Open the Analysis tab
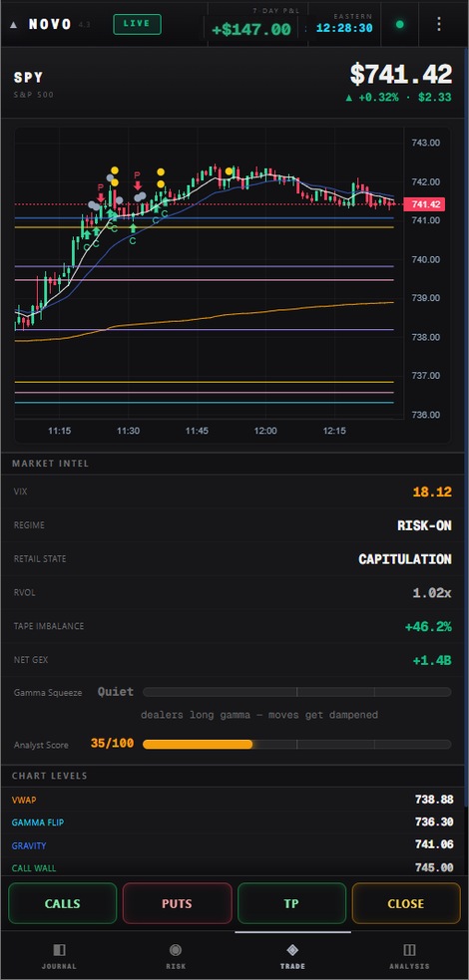This screenshot has width=469, height=980. [409, 956]
